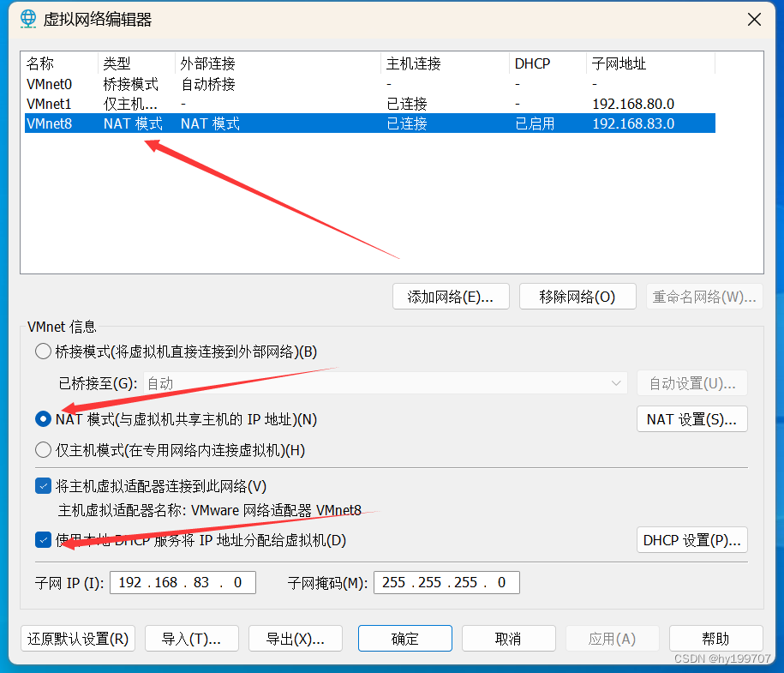The width and height of the screenshot is (784, 673).
Task: Select the VMnet1 row
Action: (x=370, y=104)
